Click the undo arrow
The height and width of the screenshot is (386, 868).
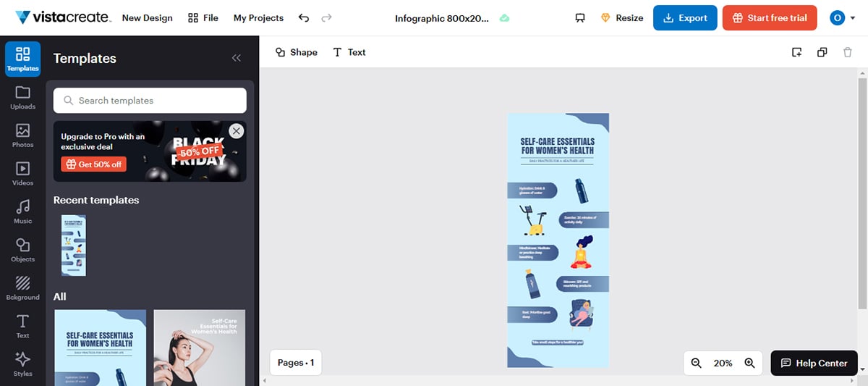[304, 18]
